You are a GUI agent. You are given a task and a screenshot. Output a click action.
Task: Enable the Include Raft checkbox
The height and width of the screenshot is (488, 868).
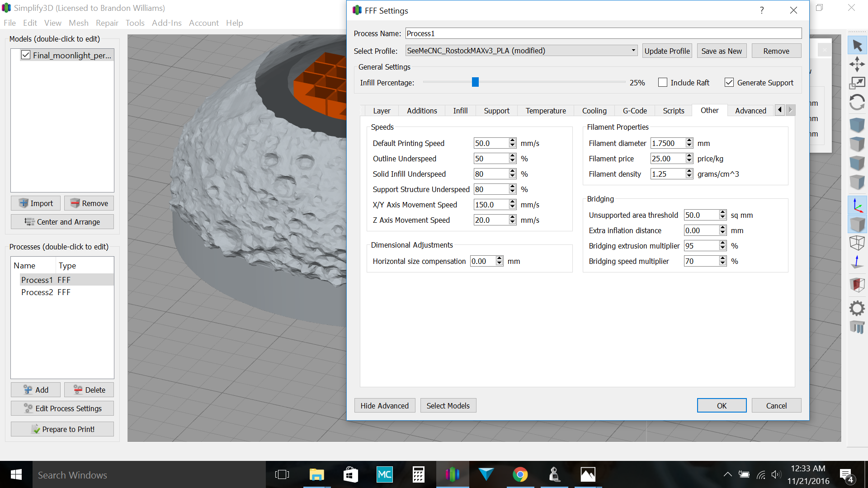[663, 83]
